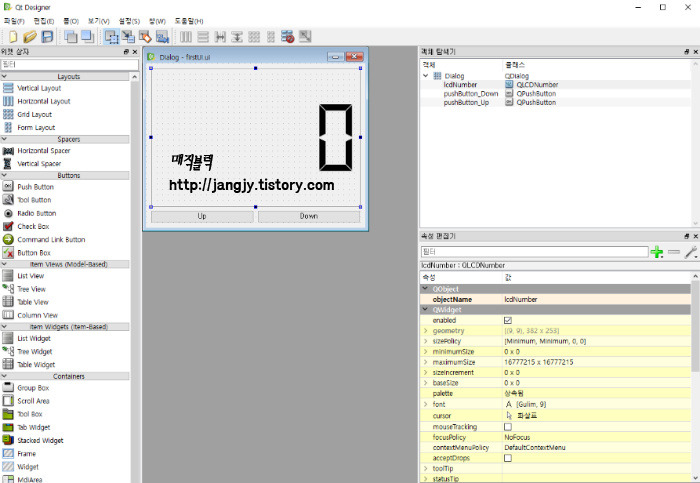The image size is (700, 483).
Task: Click the Send to Back toolbar icon
Action: 70,37
